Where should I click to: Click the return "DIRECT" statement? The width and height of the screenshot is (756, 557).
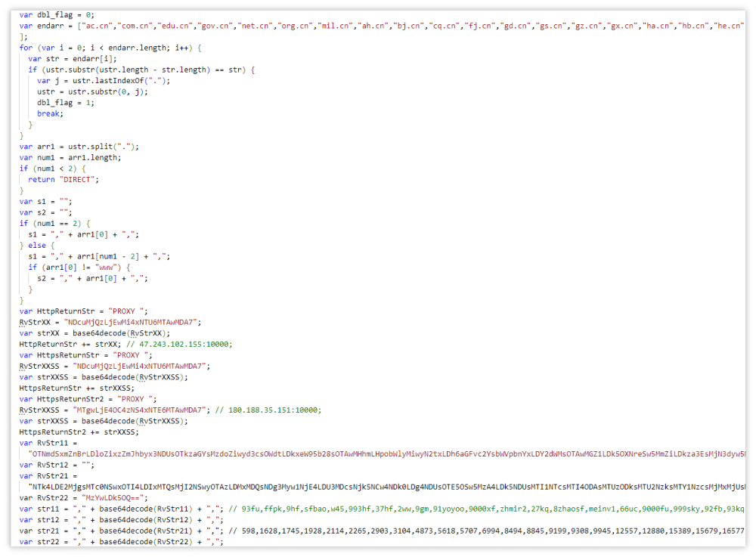point(64,179)
